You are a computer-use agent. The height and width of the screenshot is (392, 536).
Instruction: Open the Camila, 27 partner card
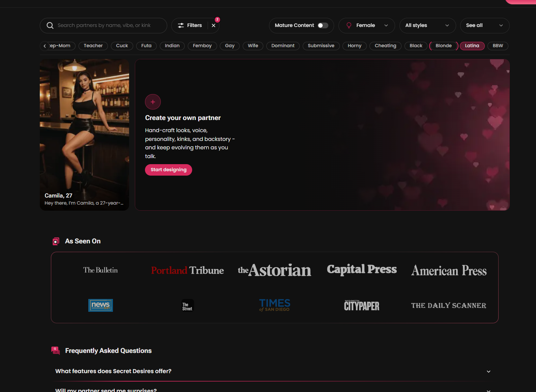pos(85,135)
